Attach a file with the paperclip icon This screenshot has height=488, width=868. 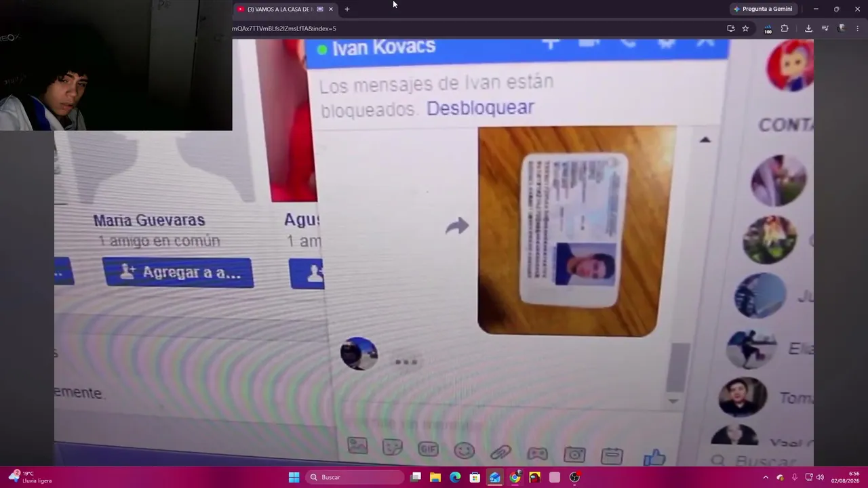(500, 451)
